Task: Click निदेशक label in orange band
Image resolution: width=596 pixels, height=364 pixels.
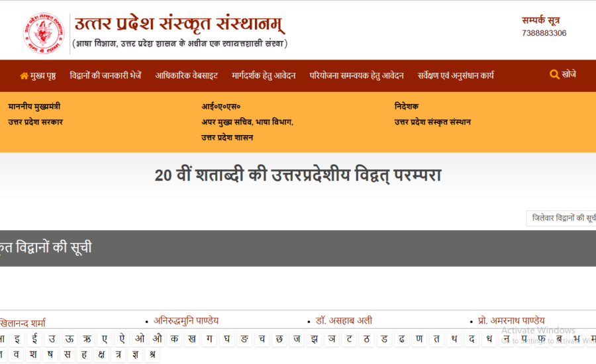Action: 407,107
